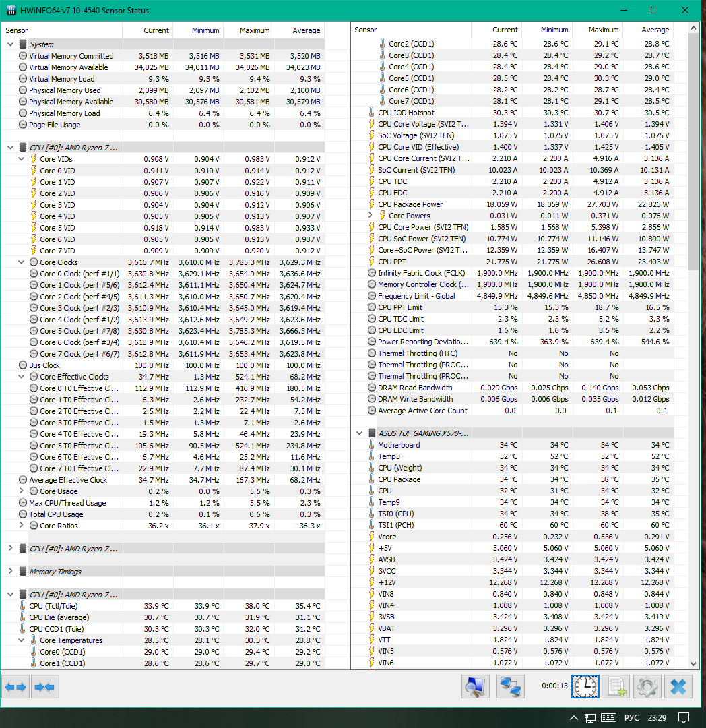Open sensor settings gear icon
This screenshot has width=706, height=728.
[x=647, y=687]
